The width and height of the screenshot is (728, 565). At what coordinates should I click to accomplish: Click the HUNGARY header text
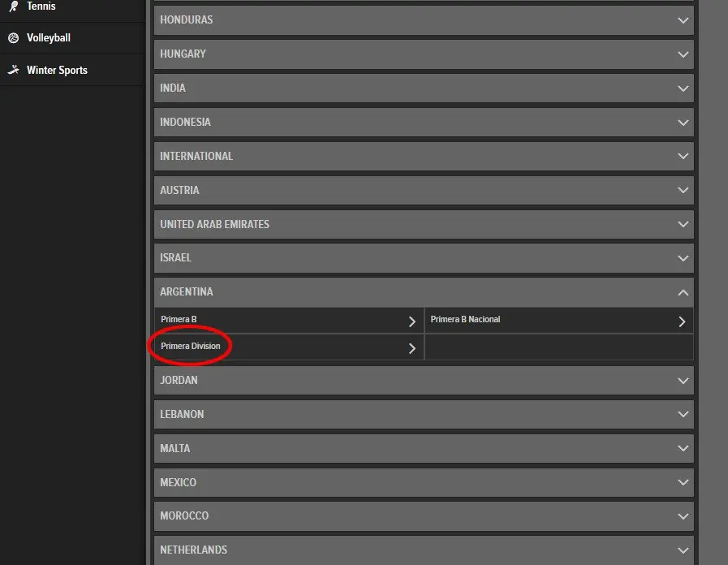coord(183,54)
